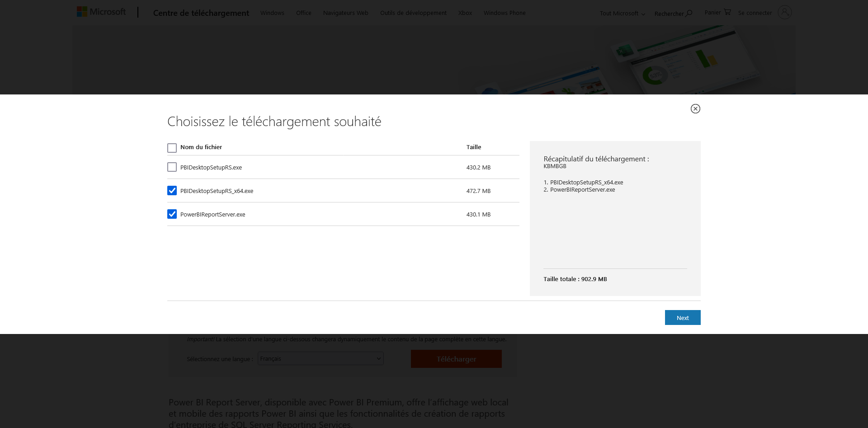Click the Choisissez le téléchargement souhaité heading
Screen dimensions: 868x428
(274, 122)
